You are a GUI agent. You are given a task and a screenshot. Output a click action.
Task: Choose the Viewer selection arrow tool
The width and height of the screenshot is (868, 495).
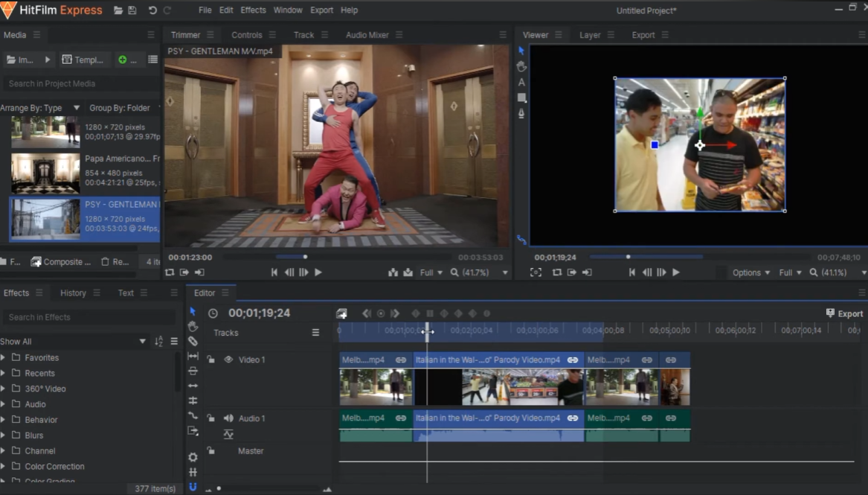[521, 51]
